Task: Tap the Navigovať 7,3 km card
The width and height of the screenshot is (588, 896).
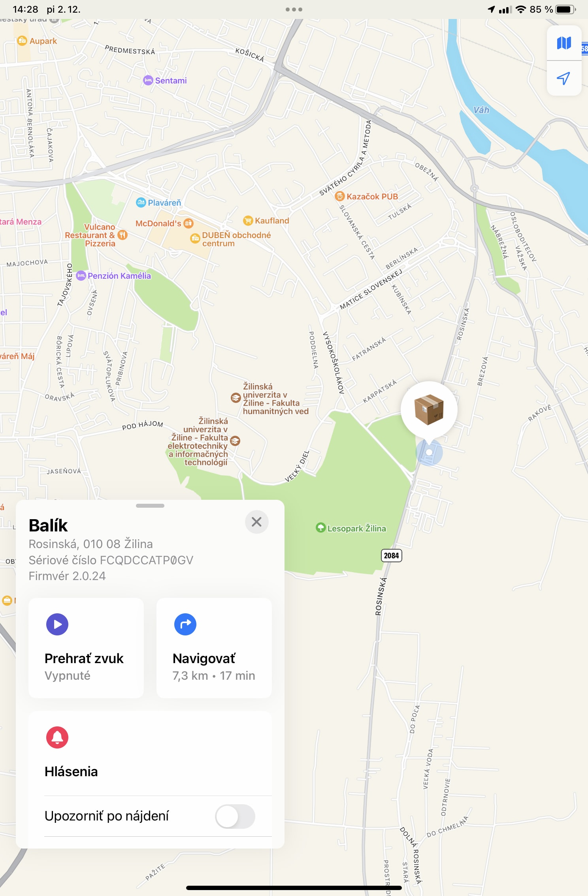Action: pos(214,648)
